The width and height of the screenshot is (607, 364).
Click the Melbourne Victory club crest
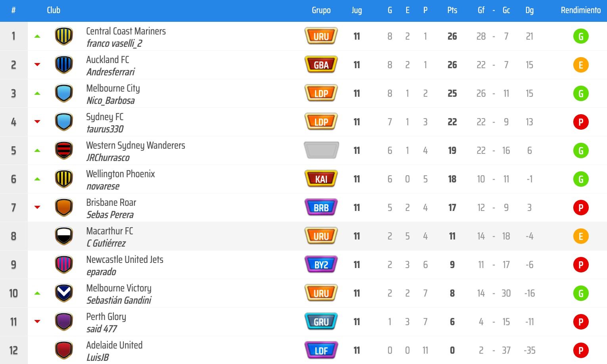point(64,293)
